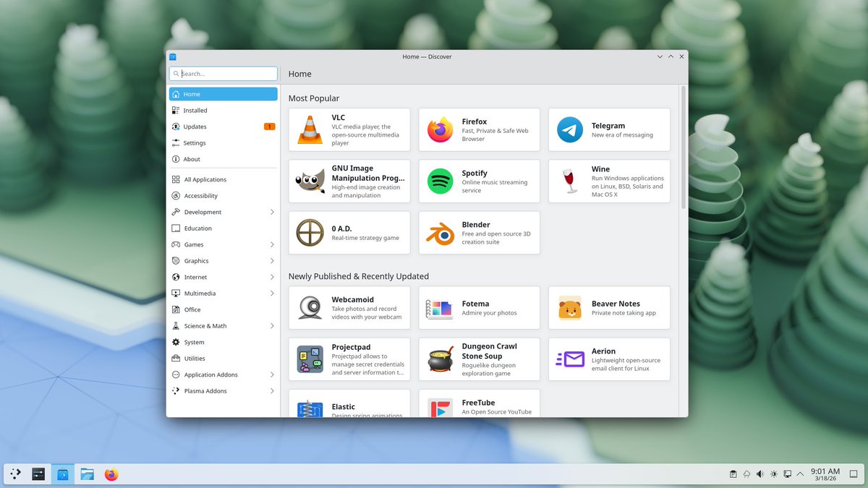
Task: Open the Firefox app card
Action: coord(480,130)
